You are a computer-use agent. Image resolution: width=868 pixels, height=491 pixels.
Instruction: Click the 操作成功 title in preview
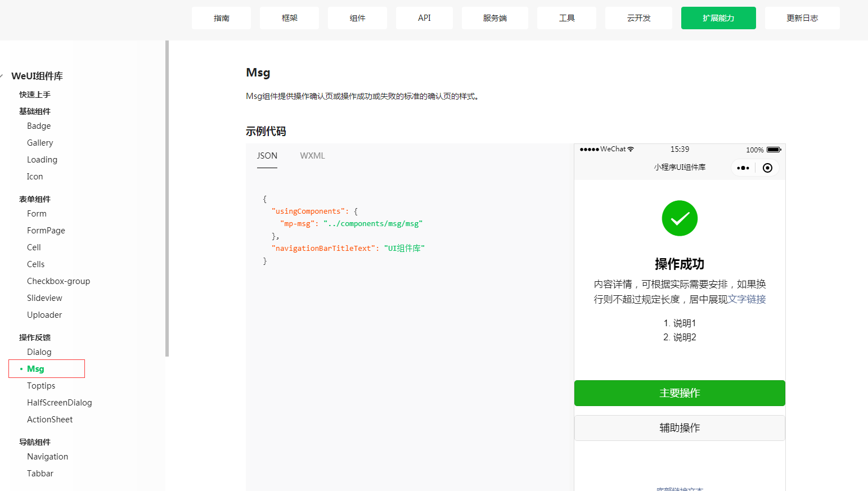pos(680,264)
